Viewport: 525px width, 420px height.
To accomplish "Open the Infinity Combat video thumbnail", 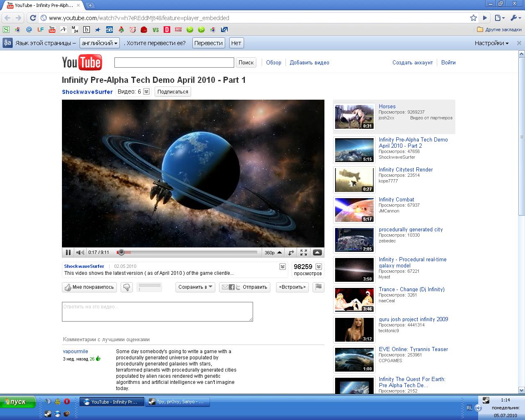I will pos(354,210).
